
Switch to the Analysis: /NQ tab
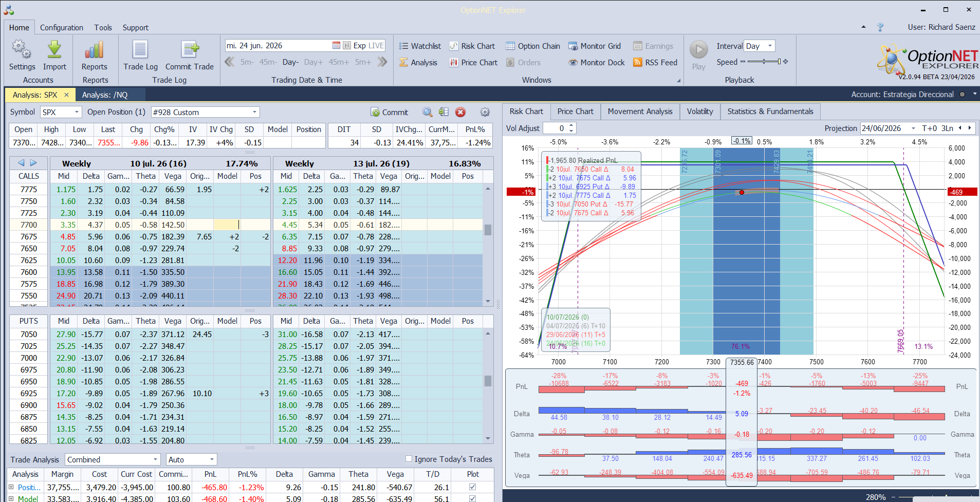coord(105,95)
